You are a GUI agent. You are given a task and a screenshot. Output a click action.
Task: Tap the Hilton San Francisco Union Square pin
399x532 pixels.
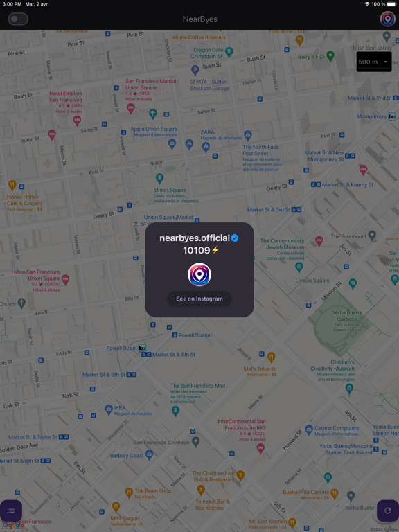point(66,280)
